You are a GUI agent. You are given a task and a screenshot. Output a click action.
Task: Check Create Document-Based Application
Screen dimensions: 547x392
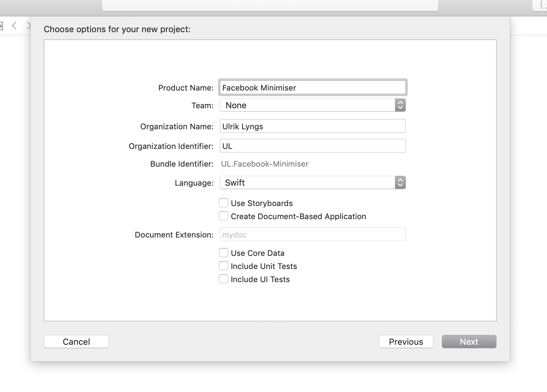(224, 216)
